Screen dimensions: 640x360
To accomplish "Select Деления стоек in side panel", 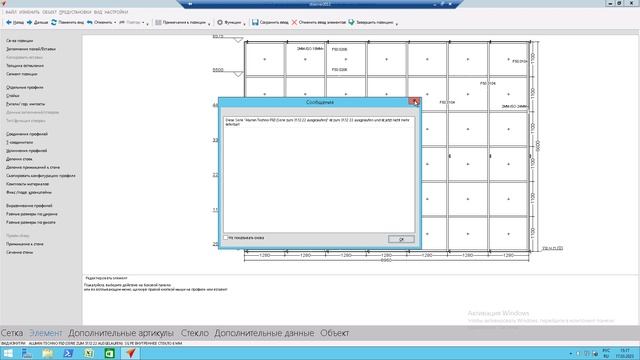I will 19,159.
